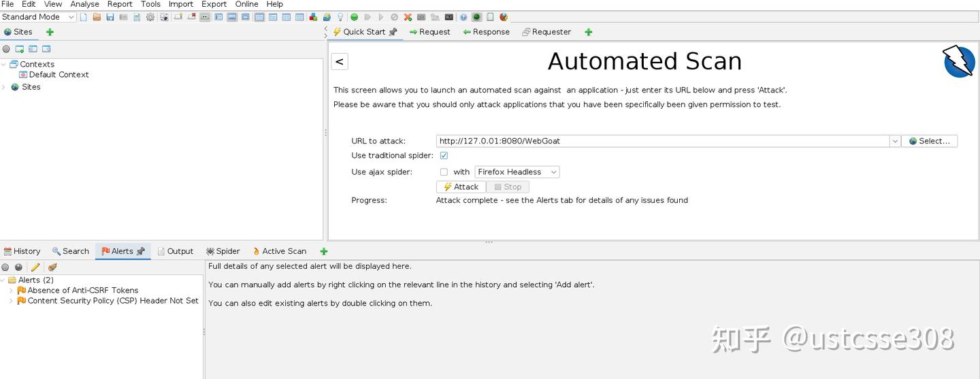
Task: Click the Export Context icon in Sites panel
Action: click(x=46, y=49)
